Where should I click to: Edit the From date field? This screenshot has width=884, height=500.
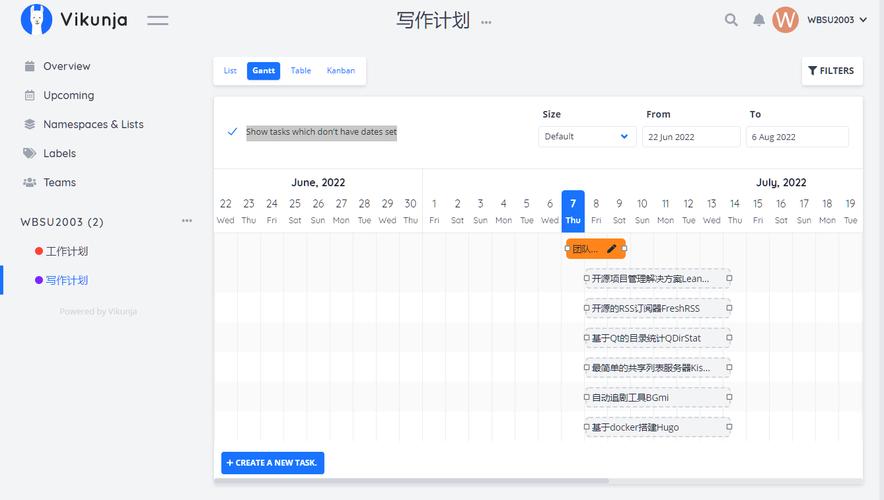(691, 137)
